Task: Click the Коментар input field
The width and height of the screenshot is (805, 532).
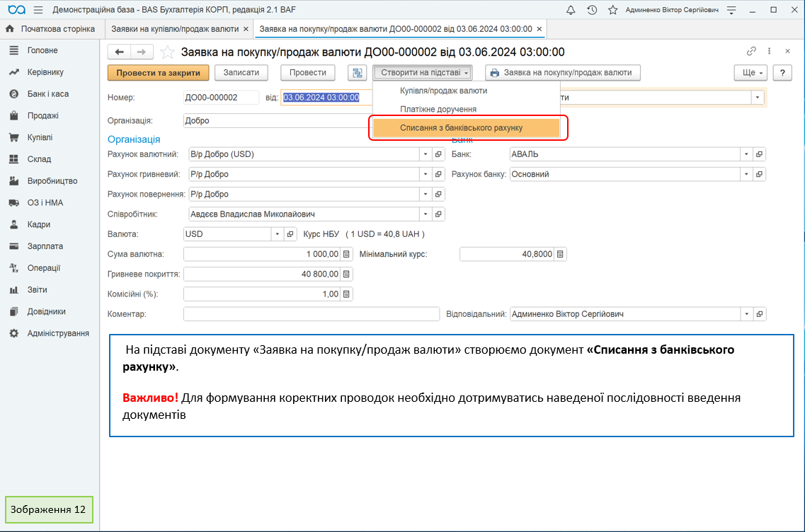Action: pos(311,314)
